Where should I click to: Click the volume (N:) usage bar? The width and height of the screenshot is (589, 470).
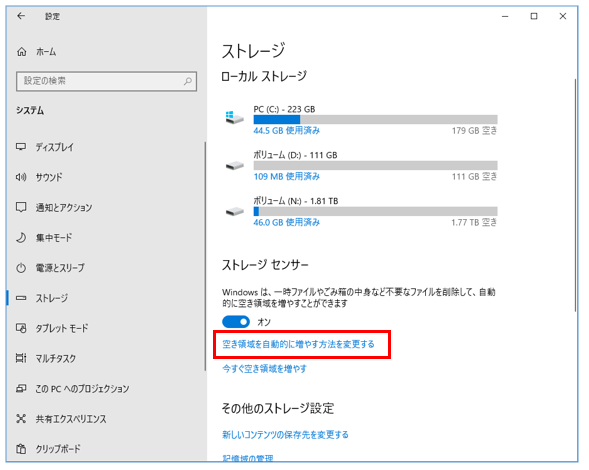(375, 211)
